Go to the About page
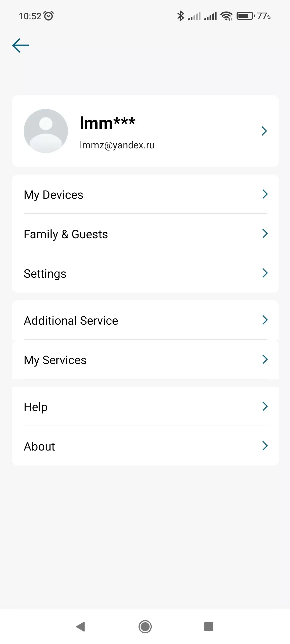 [39, 446]
